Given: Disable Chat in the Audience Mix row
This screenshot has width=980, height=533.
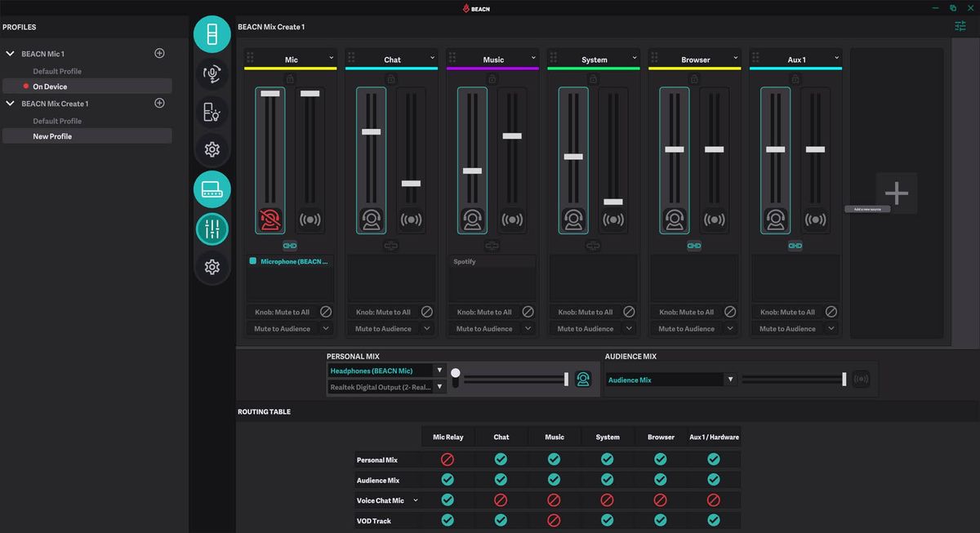Looking at the screenshot, I should point(501,479).
